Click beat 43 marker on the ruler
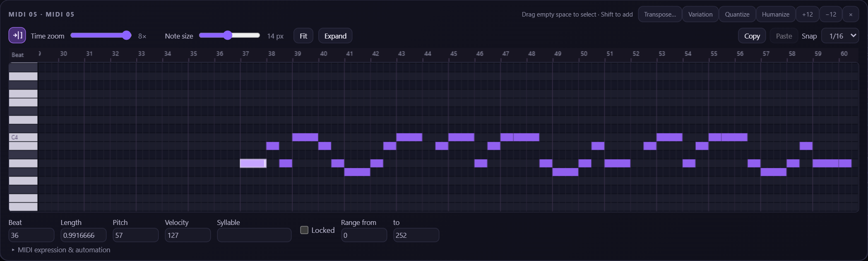Image resolution: width=868 pixels, height=261 pixels. [402, 53]
